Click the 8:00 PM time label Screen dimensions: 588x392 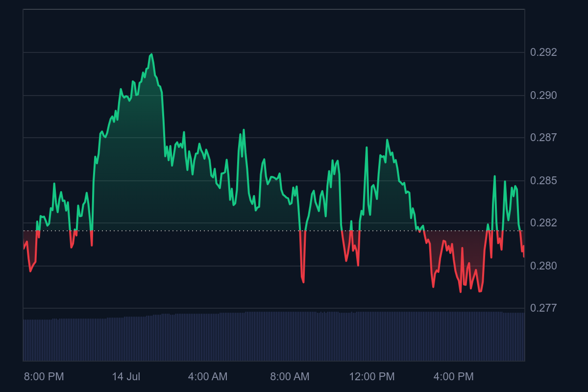44,377
